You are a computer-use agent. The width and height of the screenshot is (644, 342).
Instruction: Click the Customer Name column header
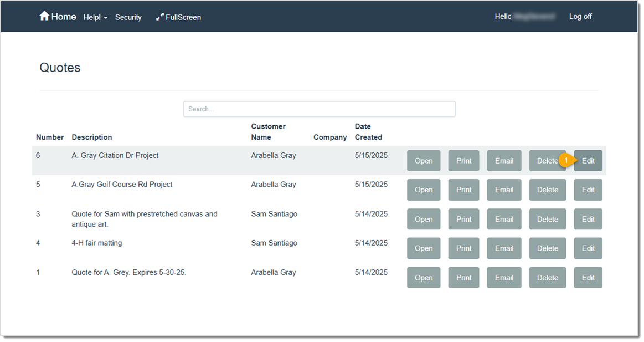[x=268, y=132]
